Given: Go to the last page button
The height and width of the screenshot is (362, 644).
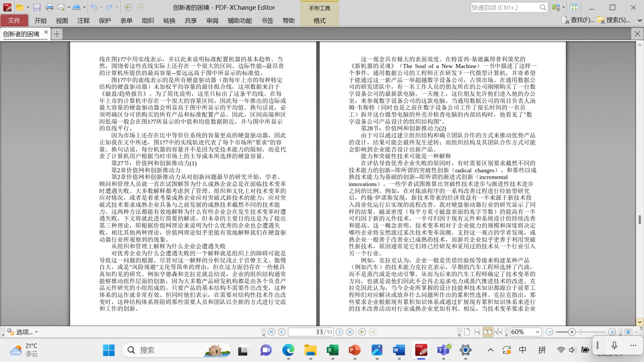Looking at the screenshot, I should (x=350, y=332).
